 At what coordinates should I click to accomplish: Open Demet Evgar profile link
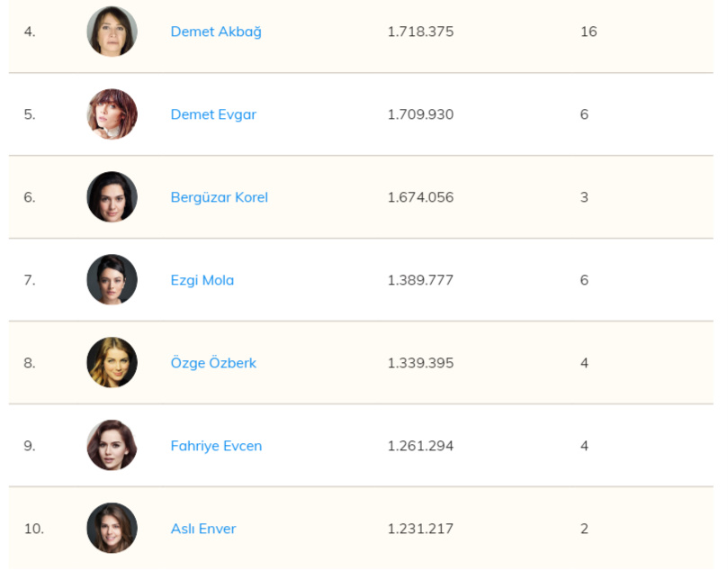coord(213,114)
